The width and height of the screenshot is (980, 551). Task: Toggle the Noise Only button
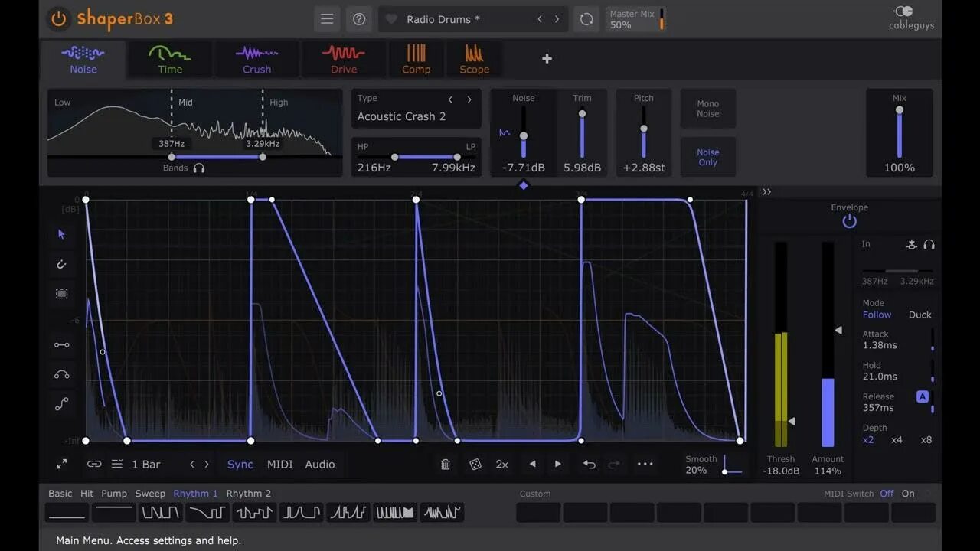708,157
